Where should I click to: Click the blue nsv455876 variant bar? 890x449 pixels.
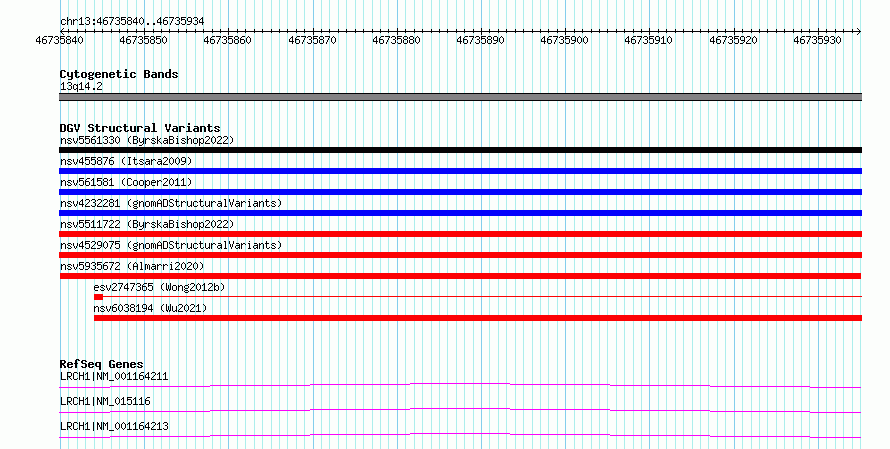point(460,171)
